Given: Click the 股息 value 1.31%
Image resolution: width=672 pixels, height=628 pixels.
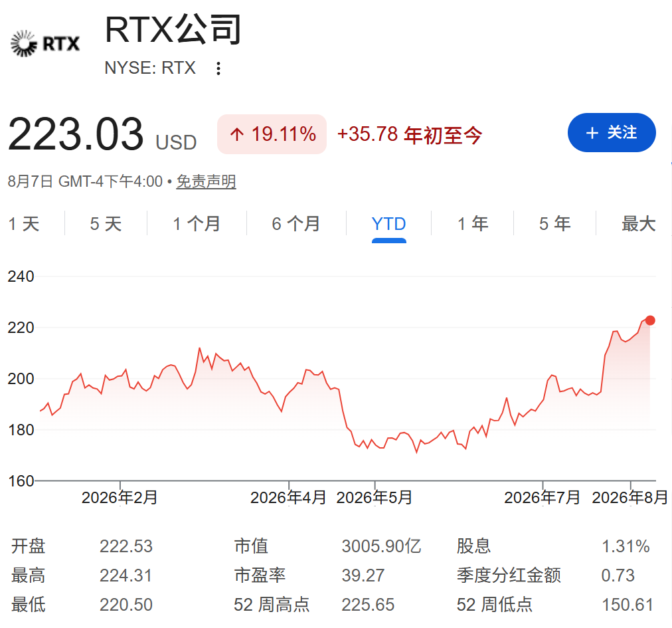Looking at the screenshot, I should click(x=626, y=546).
